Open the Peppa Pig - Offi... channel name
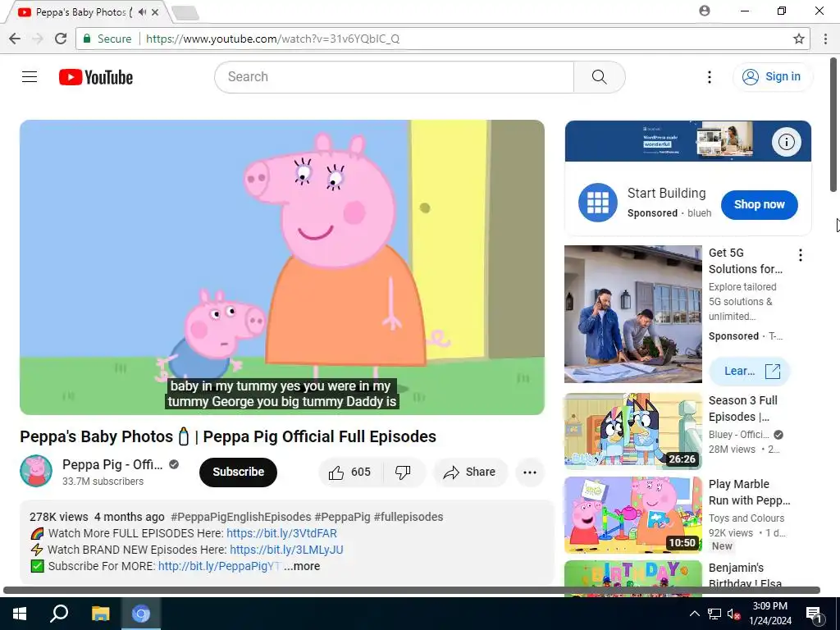 pos(112,464)
